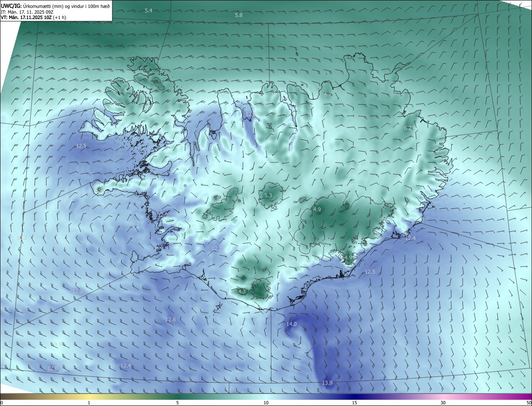
Task: Click the 5.8 value label
Action: tap(239, 15)
